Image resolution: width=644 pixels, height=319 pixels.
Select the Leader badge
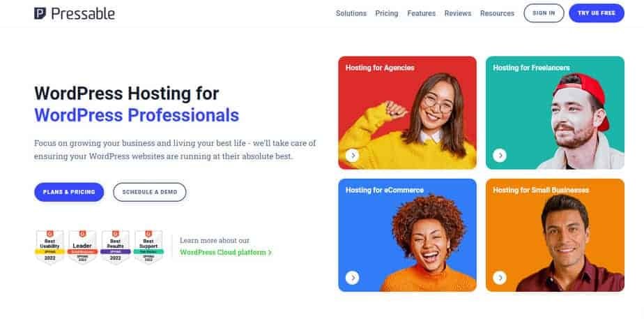[x=82, y=247]
